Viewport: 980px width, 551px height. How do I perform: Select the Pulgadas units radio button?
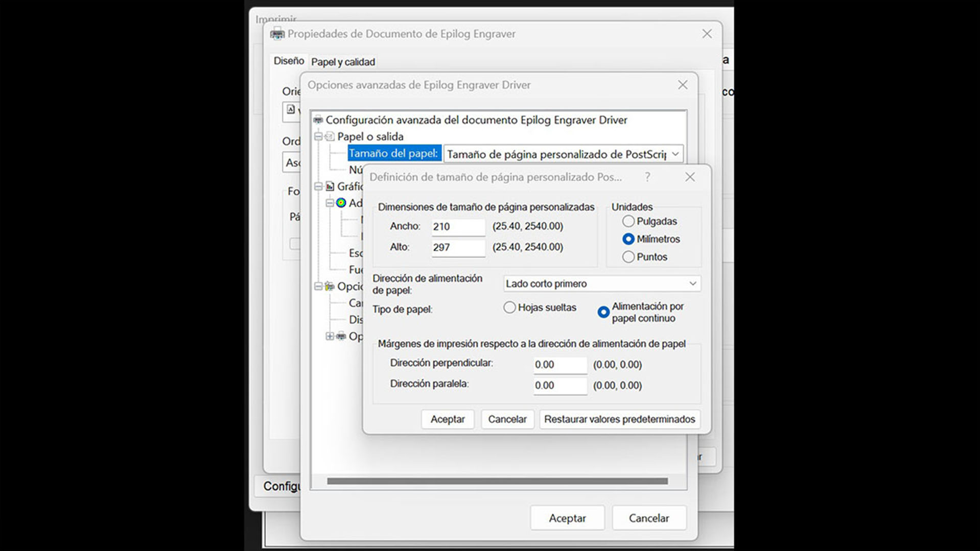point(628,221)
